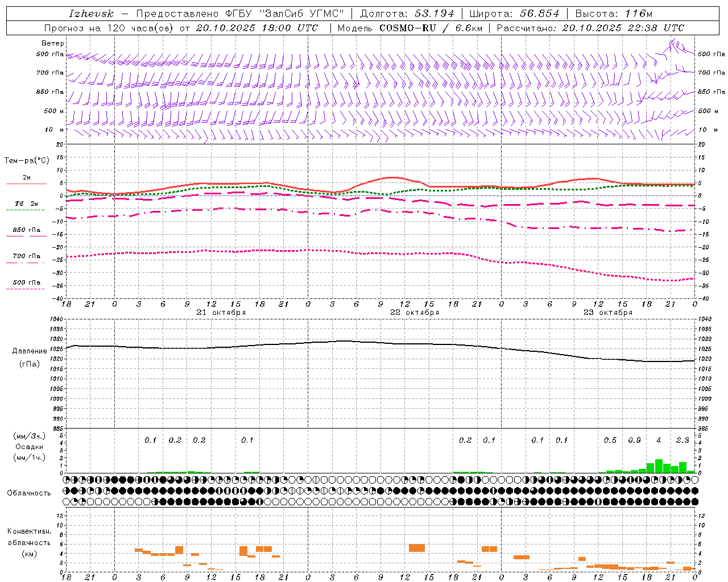This screenshot has height=582, width=728.
Task: Click the 700 гПа temperature legend entry
Action: coord(26,256)
